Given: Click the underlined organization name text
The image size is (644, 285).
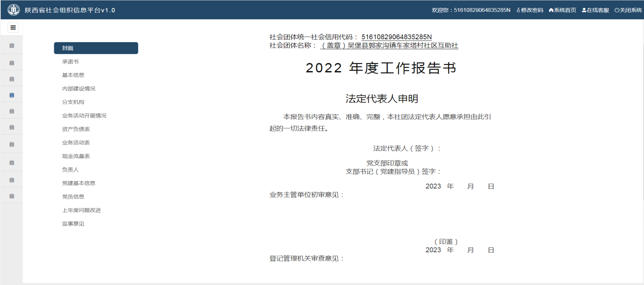Looking at the screenshot, I should click(389, 45).
